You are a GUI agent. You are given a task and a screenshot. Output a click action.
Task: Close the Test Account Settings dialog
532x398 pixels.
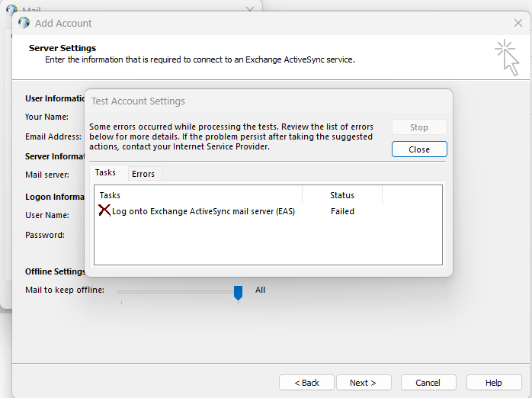point(419,149)
